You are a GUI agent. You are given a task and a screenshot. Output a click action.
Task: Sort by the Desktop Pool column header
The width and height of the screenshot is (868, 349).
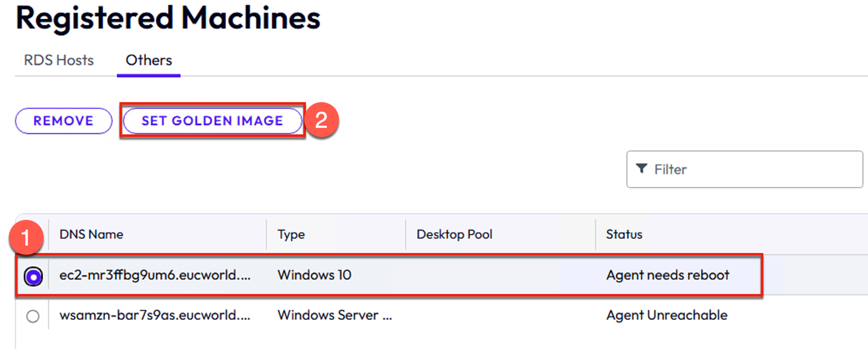point(454,234)
